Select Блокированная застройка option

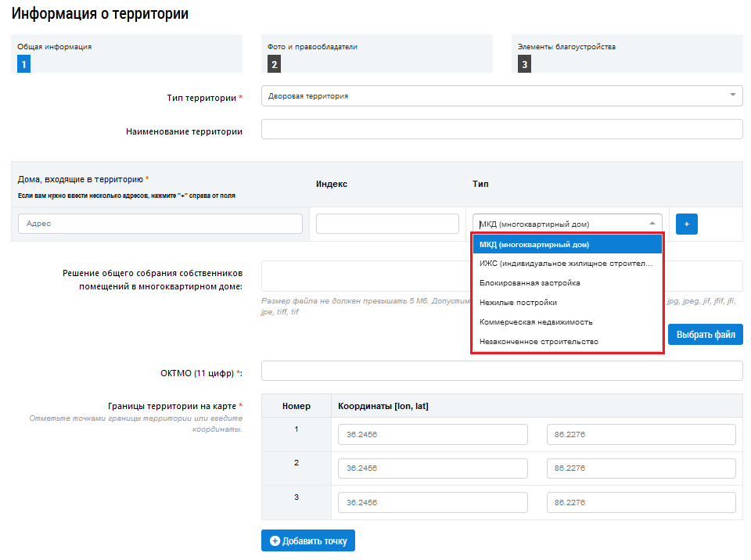(567, 283)
